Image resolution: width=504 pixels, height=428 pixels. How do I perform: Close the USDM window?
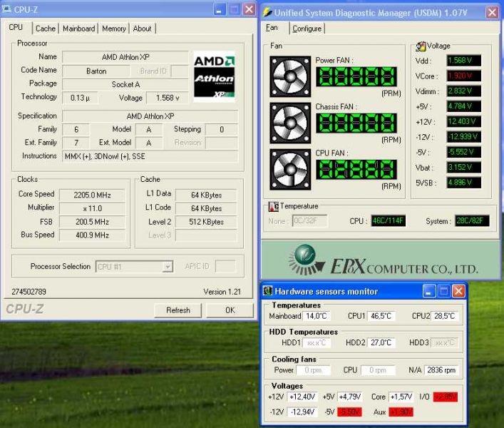pos(492,13)
